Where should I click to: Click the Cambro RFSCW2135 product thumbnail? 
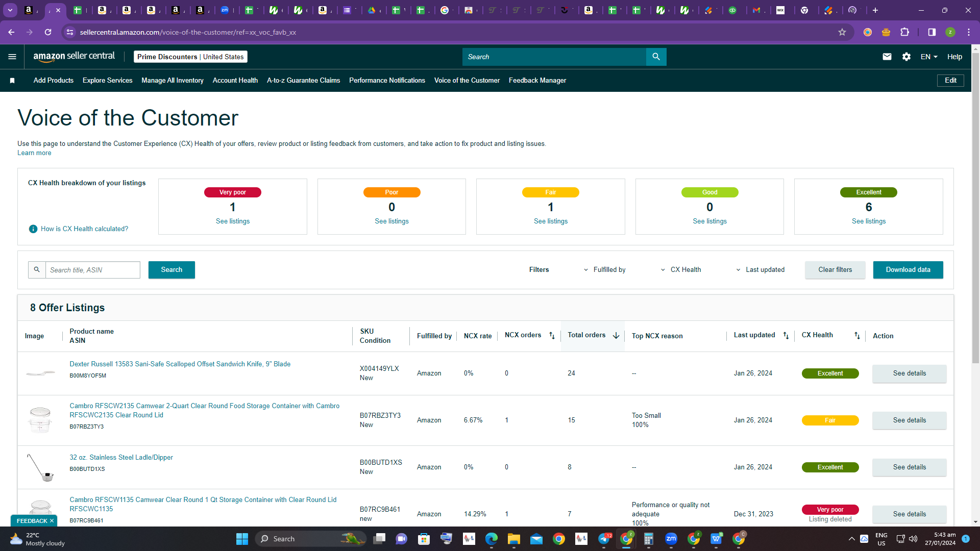(x=40, y=420)
